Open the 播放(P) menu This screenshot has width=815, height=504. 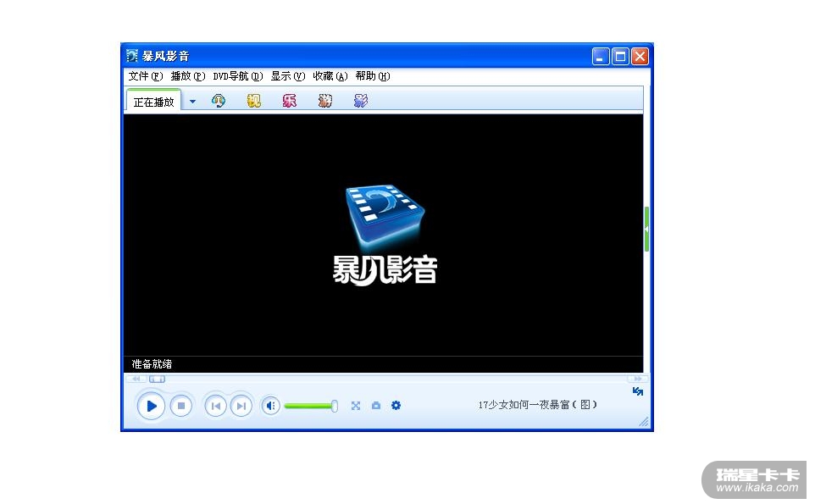coord(187,76)
